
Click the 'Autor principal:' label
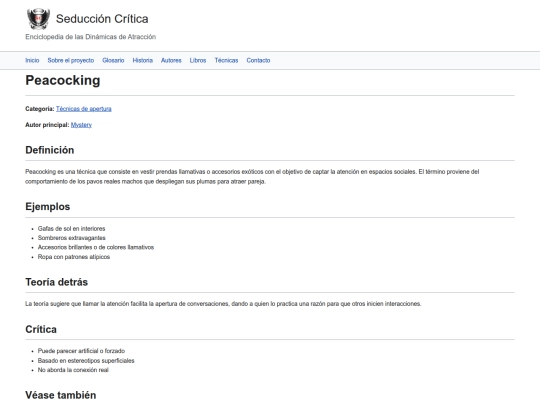tap(47, 125)
